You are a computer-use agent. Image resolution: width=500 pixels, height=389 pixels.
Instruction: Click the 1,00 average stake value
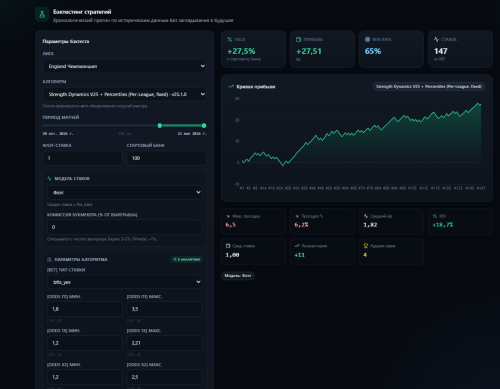[232, 255]
